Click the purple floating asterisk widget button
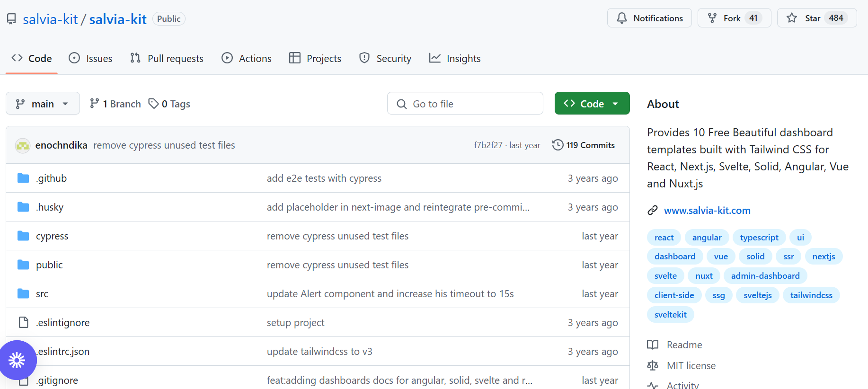The width and height of the screenshot is (868, 389). tap(17, 361)
